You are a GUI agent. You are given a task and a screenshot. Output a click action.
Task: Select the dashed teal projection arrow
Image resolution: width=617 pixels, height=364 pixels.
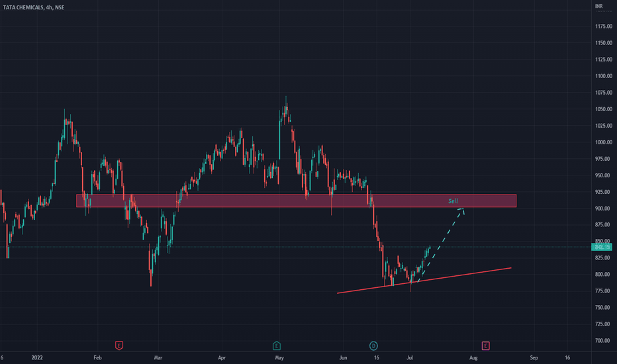442,244
